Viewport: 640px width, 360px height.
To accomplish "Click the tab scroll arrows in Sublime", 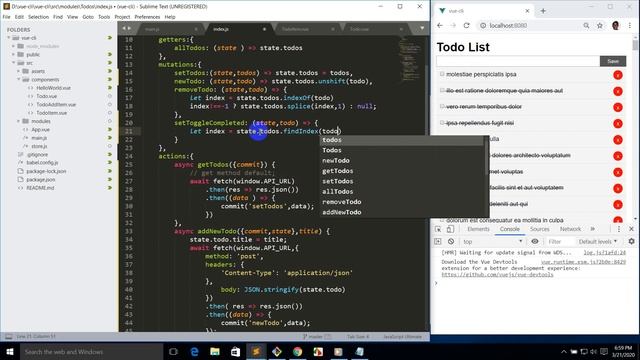I will (127, 28).
